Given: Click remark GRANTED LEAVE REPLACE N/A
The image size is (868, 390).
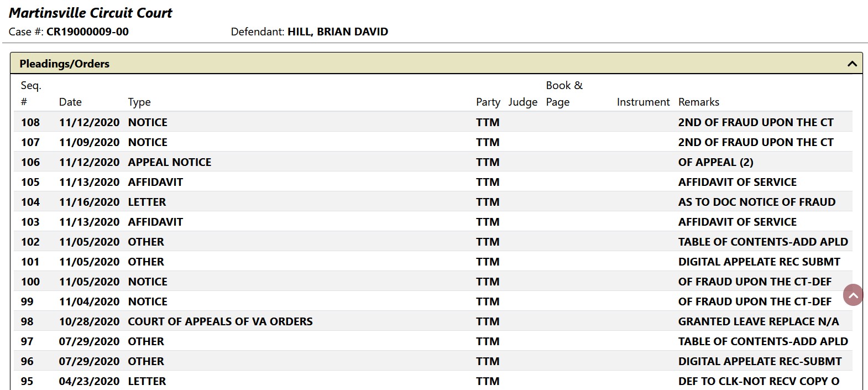Looking at the screenshot, I should coord(759,321).
